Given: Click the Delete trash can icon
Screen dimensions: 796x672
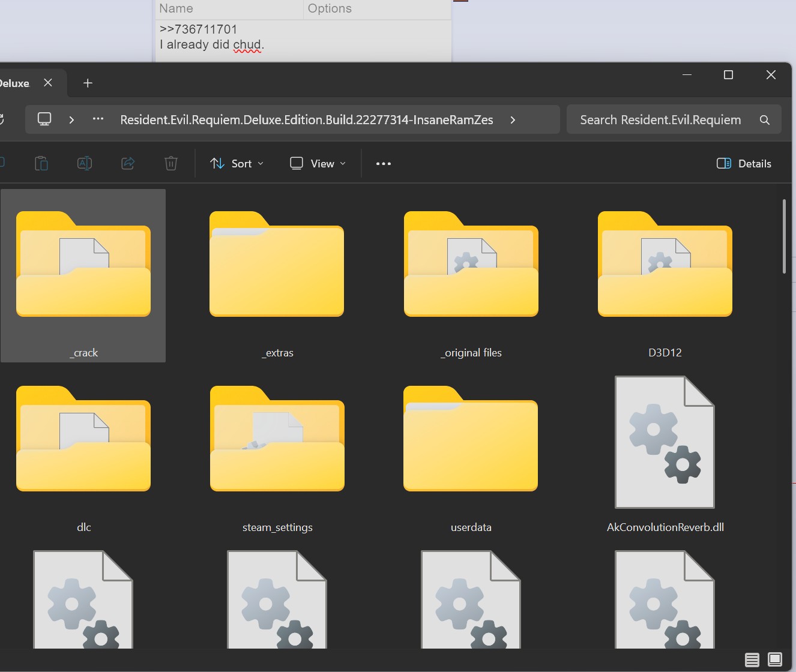Looking at the screenshot, I should [171, 163].
